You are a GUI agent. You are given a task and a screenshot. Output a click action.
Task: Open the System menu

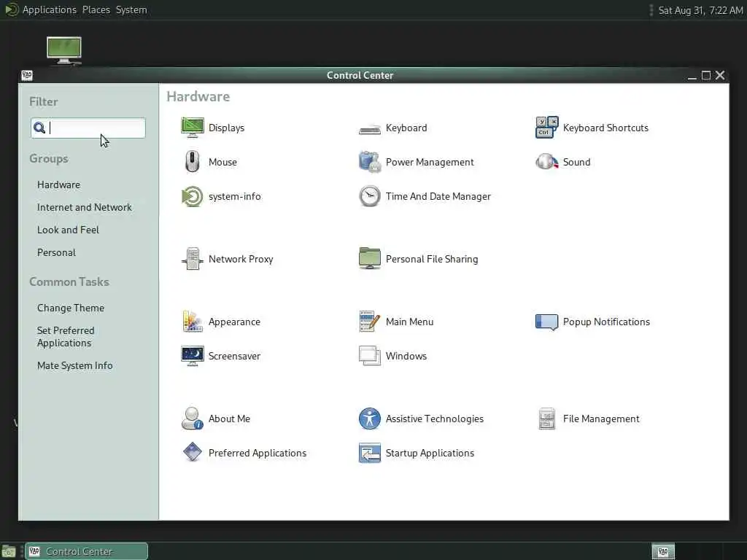(131, 10)
